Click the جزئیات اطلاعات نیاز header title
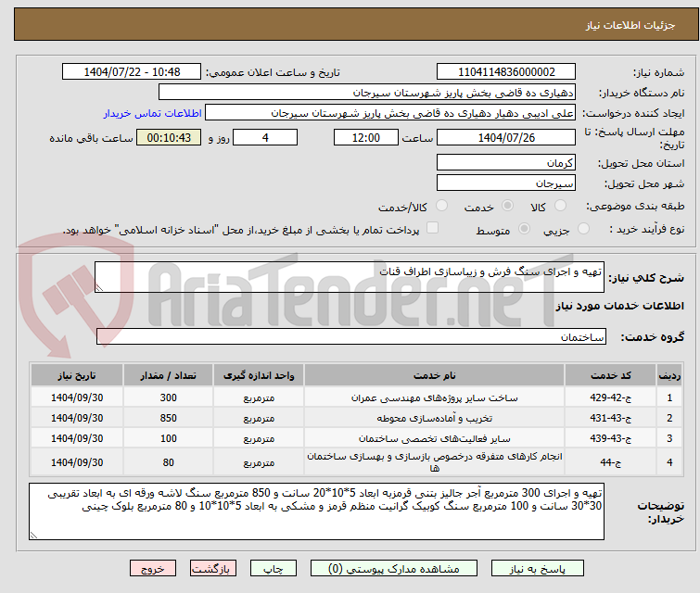 630,25
